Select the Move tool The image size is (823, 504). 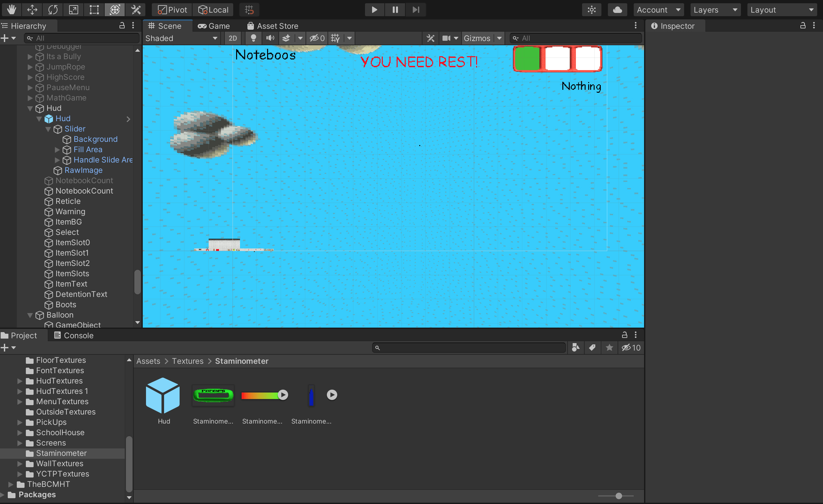tap(32, 10)
